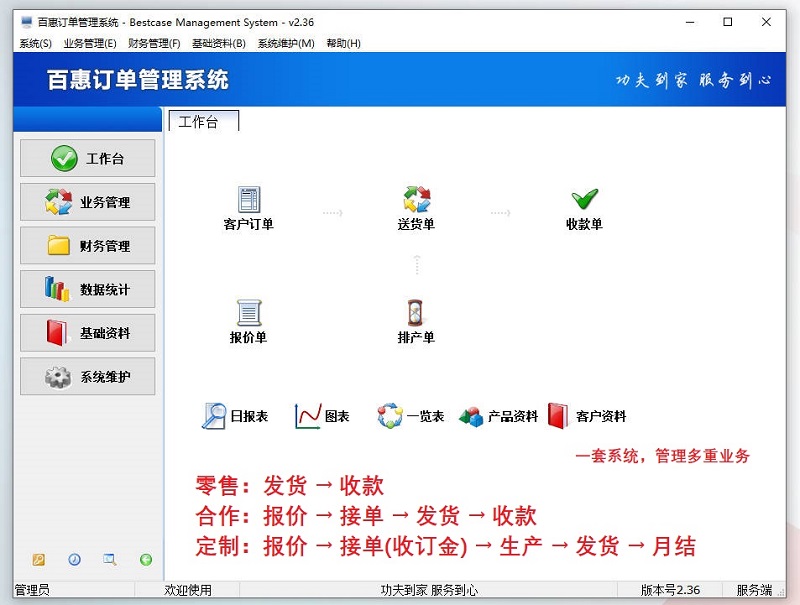The height and width of the screenshot is (605, 800).
Task: Open the 图表 line chart shortcut
Action: point(322,416)
